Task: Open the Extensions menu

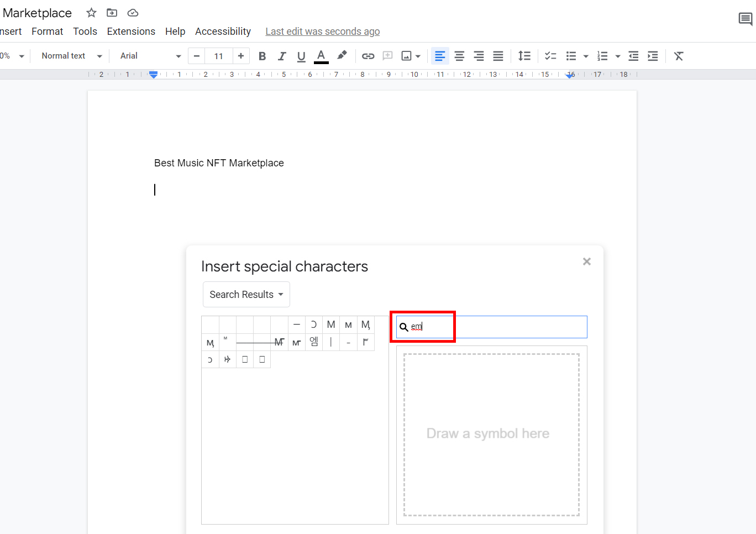Action: point(131,32)
